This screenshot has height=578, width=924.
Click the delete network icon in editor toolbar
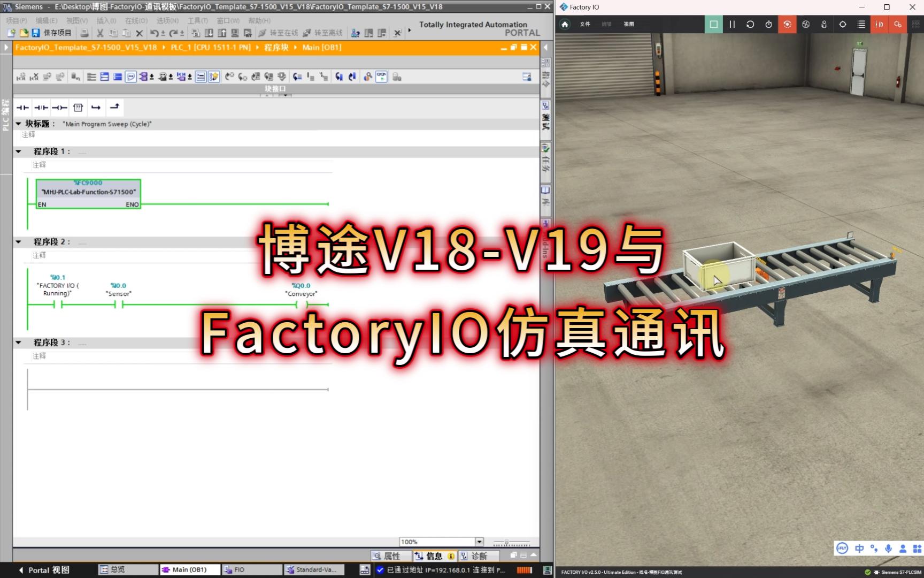34,77
